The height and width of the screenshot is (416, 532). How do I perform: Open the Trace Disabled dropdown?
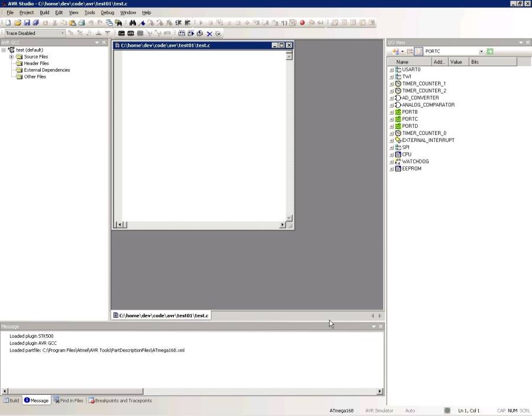pyautogui.click(x=62, y=33)
